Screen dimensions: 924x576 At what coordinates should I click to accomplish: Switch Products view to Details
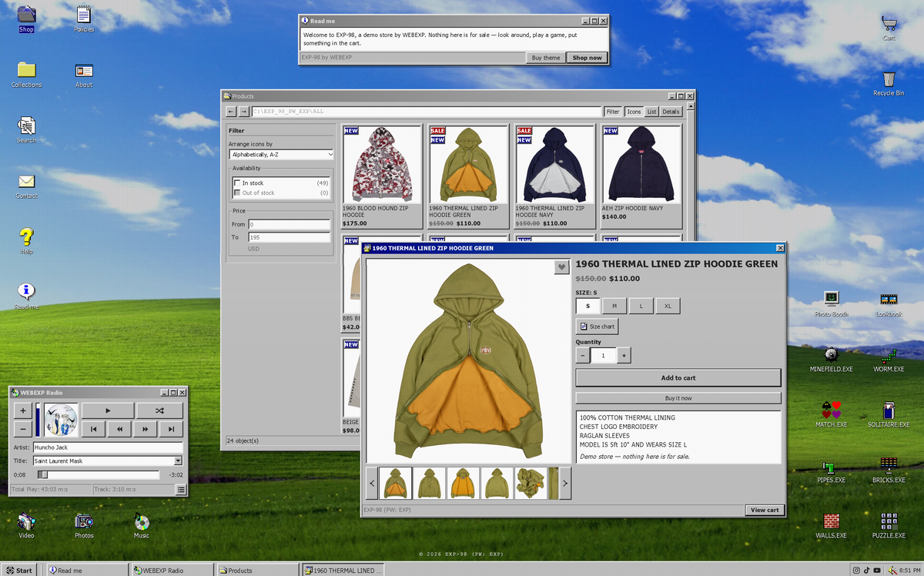[x=671, y=112]
